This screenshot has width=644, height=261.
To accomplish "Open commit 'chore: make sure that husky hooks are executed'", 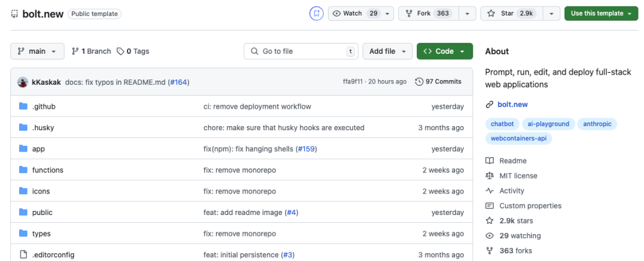I will click(284, 128).
